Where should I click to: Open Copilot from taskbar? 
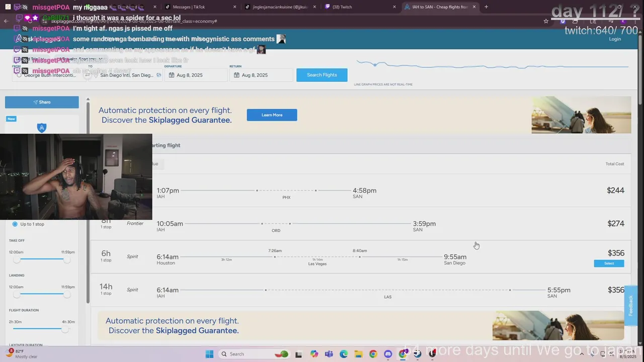pyautogui.click(x=314, y=354)
